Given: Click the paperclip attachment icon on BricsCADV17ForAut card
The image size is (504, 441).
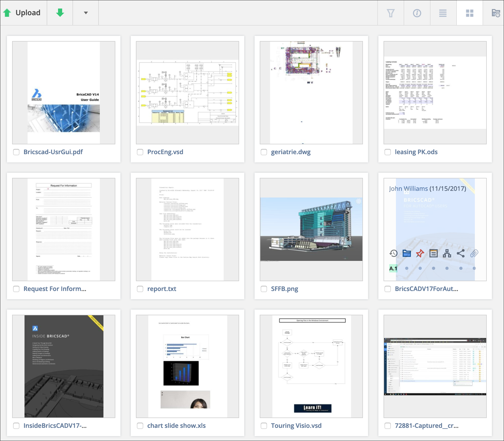Looking at the screenshot, I should (474, 253).
